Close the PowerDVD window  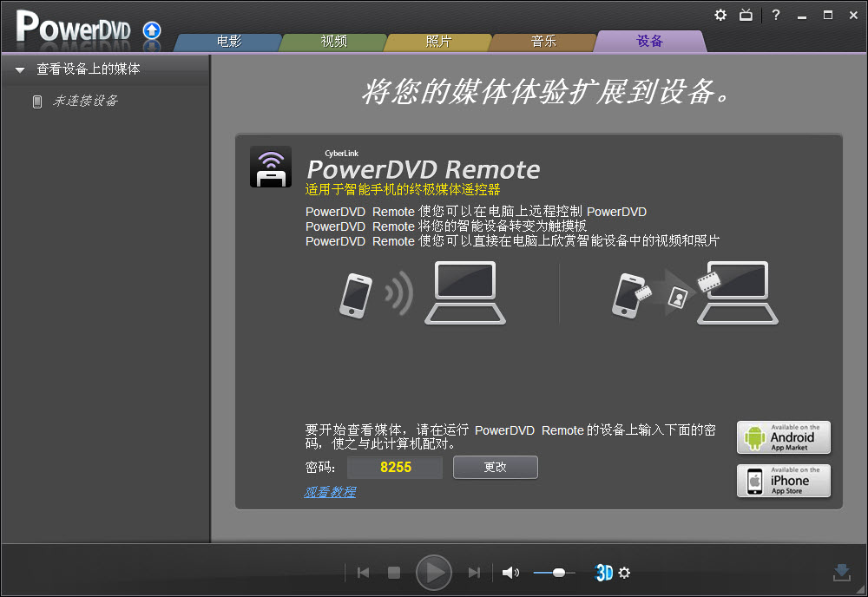[853, 15]
